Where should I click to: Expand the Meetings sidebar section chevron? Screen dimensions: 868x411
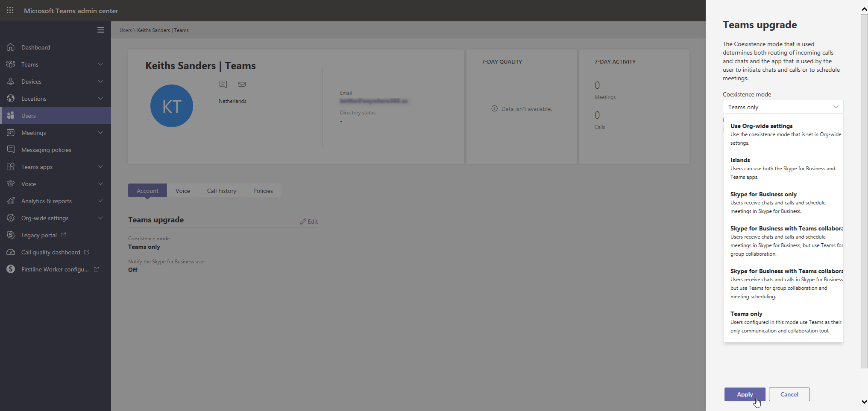pos(100,132)
